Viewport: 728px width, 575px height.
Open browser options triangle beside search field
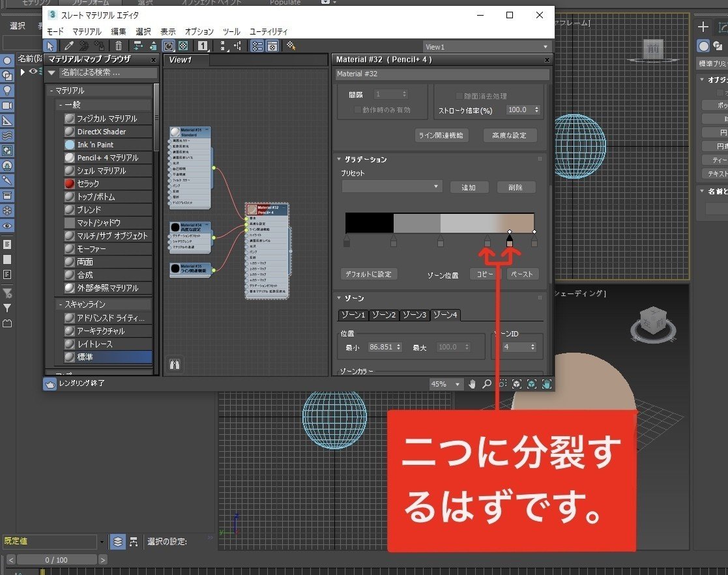[51, 72]
